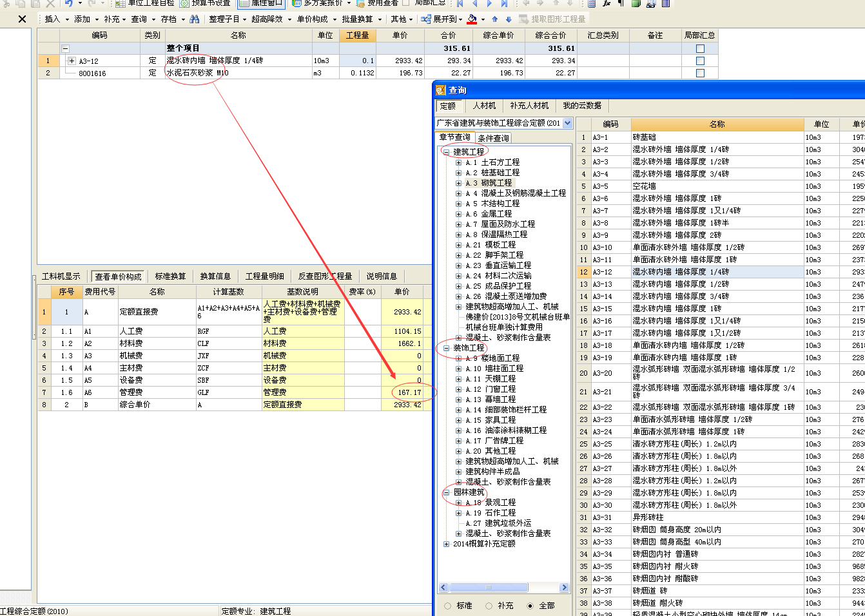Screen dimensions: 865x616
Task: Click the 单位工程自检 toolbar icon
Action: (120, 3)
